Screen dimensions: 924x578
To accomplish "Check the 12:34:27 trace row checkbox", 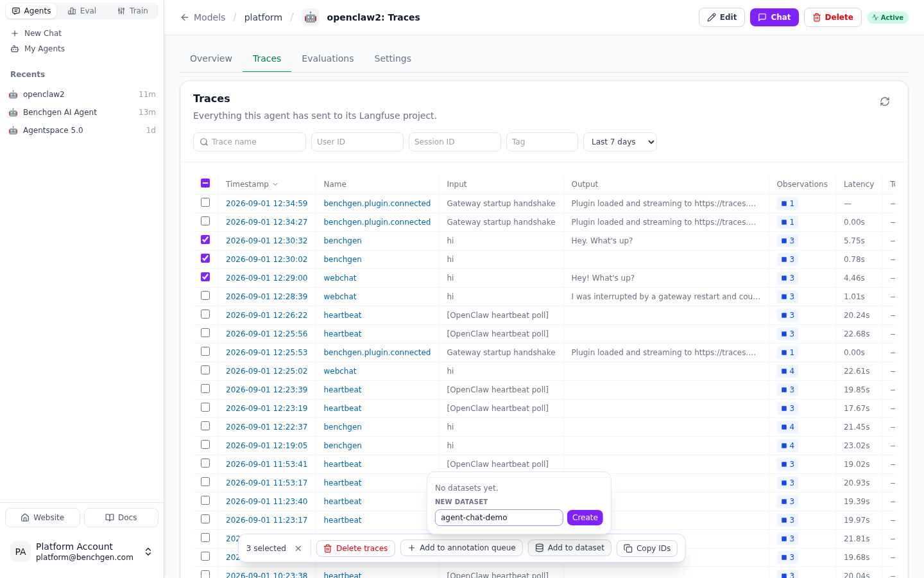I will point(205,221).
